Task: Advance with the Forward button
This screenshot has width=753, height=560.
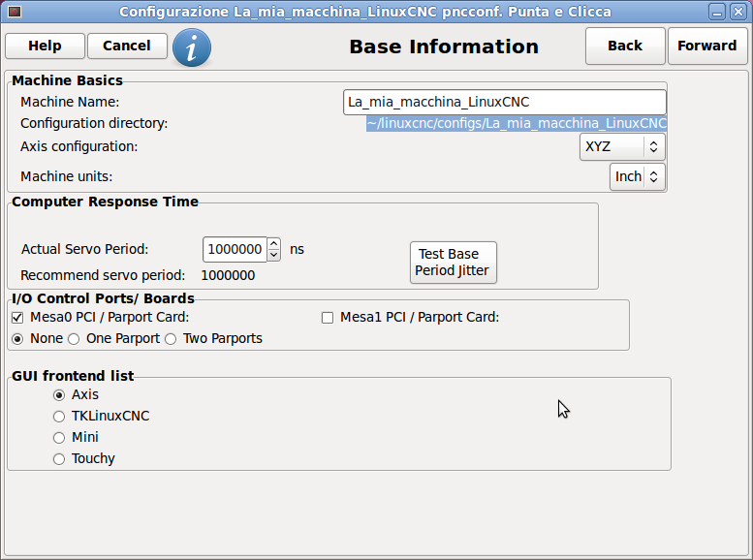Action: [x=706, y=47]
